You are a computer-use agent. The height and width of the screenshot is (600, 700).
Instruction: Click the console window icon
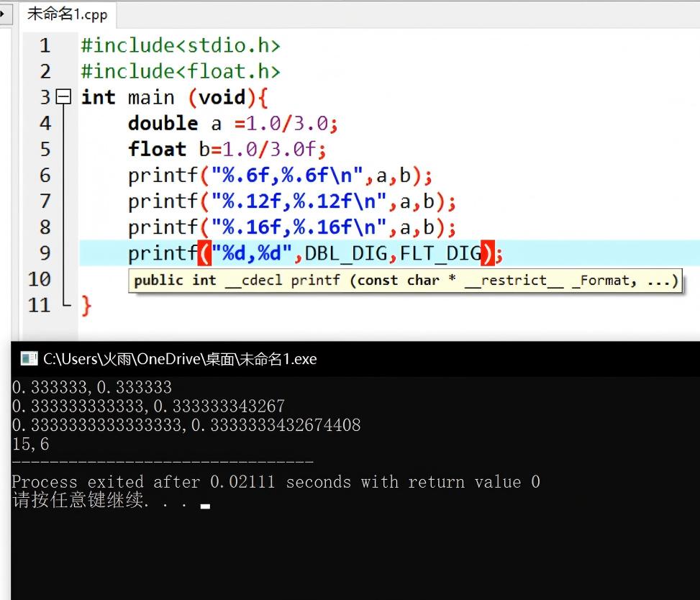(x=29, y=358)
